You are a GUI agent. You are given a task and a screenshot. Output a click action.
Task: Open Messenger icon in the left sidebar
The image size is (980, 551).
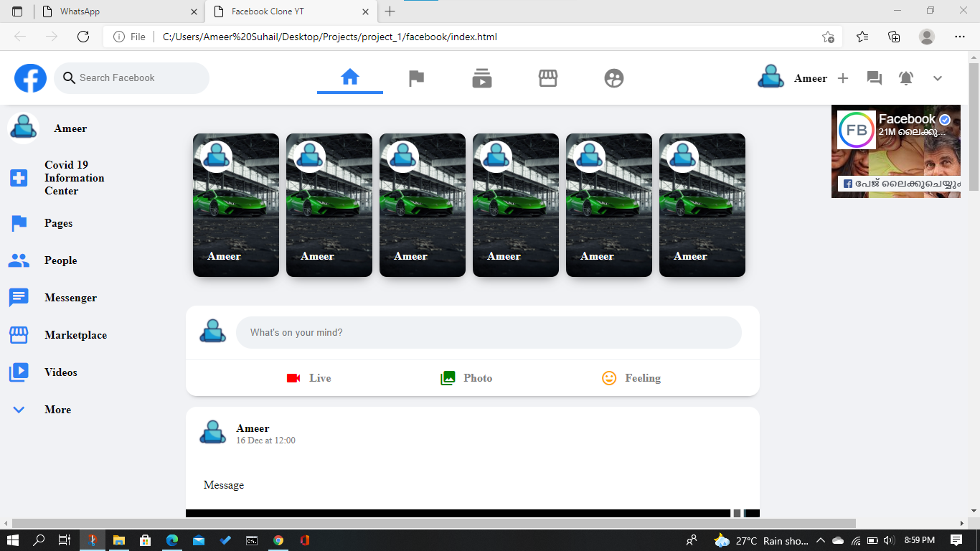point(19,298)
